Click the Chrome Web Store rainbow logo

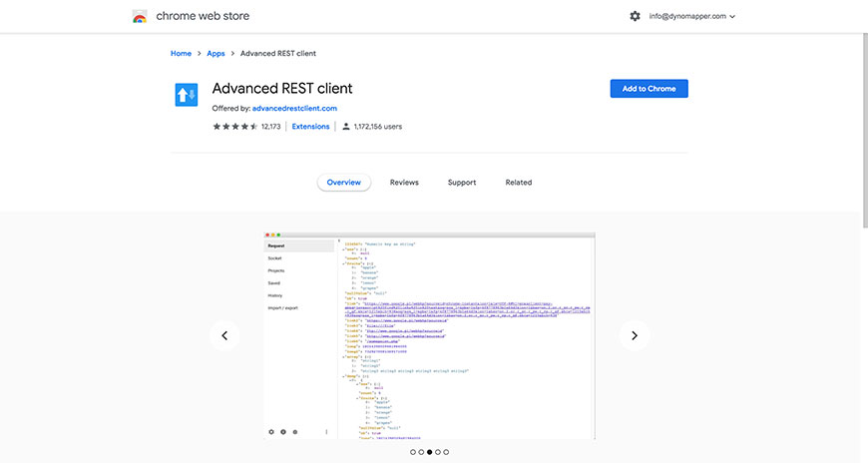[x=140, y=16]
